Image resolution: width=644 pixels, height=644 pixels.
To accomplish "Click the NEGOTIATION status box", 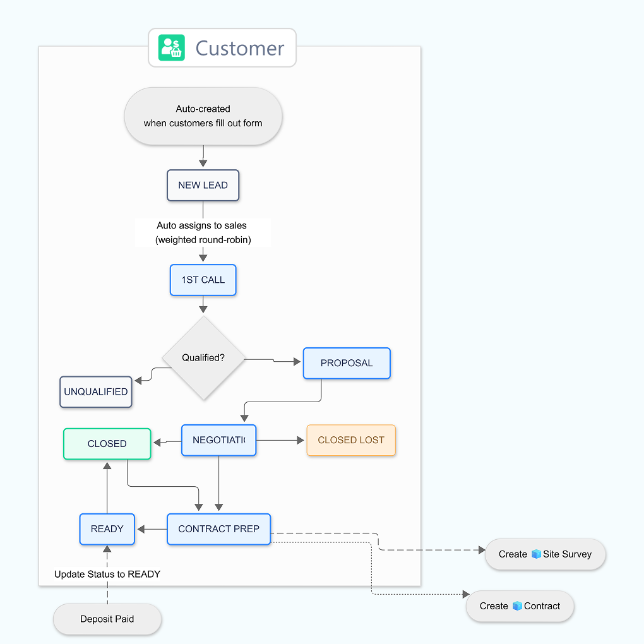I will tap(218, 440).
